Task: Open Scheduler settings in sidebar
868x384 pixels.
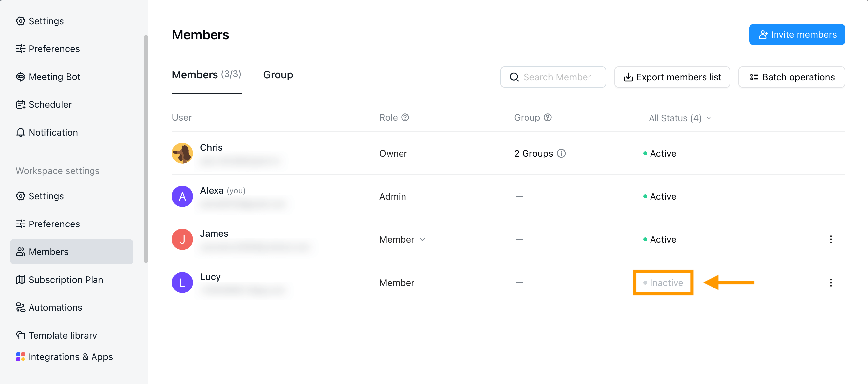Action: coord(50,104)
